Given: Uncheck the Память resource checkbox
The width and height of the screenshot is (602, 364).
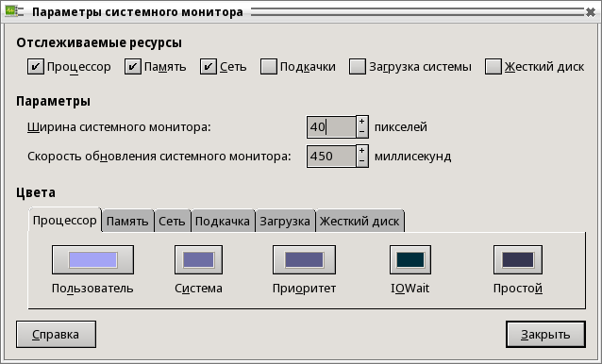Looking at the screenshot, I should pyautogui.click(x=133, y=67).
